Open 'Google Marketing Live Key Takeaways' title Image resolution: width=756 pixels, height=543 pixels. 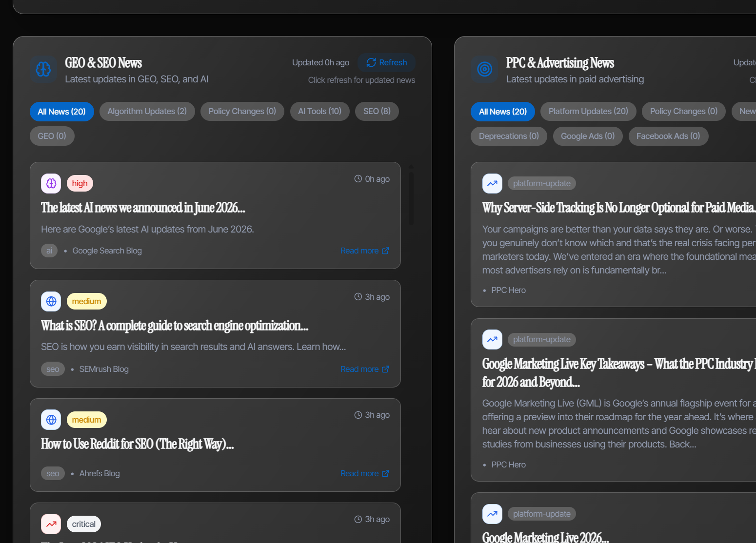click(x=619, y=373)
